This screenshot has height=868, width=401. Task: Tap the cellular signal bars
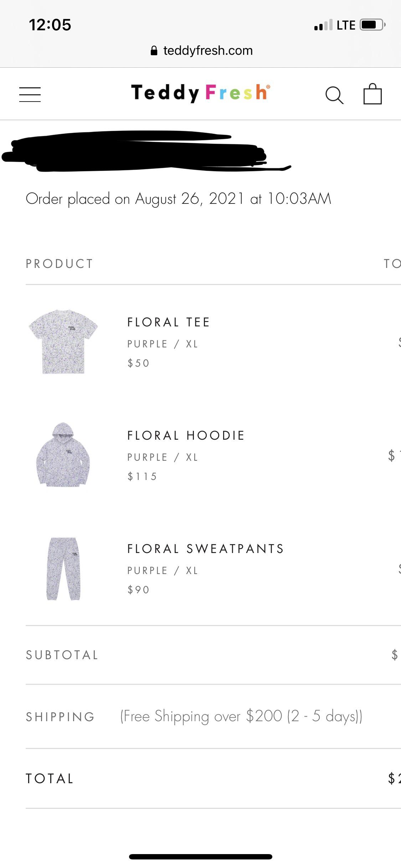pos(323,25)
